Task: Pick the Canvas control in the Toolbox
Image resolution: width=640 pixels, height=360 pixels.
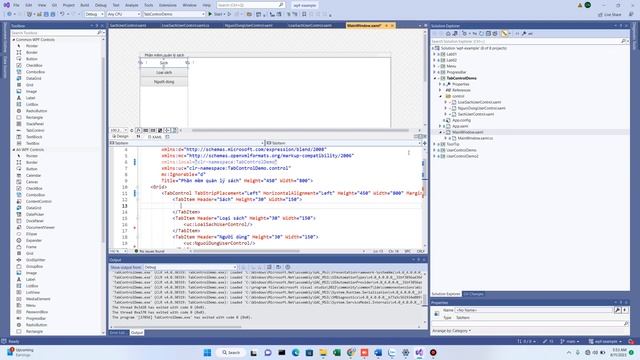Action: click(x=32, y=182)
